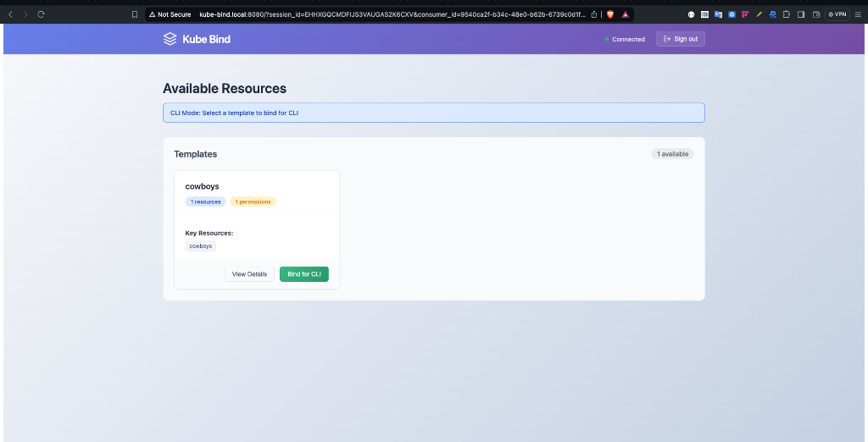
Task: Open the Brave Wallet icon
Action: (816, 14)
